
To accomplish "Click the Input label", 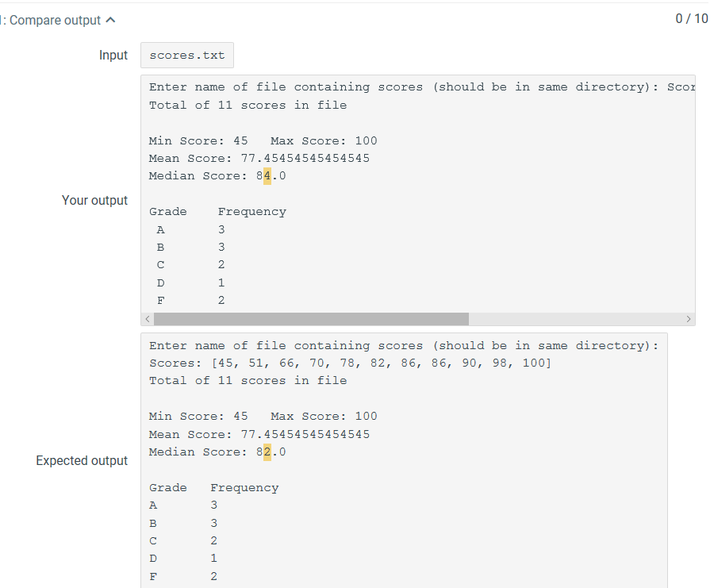I will coord(113,55).
